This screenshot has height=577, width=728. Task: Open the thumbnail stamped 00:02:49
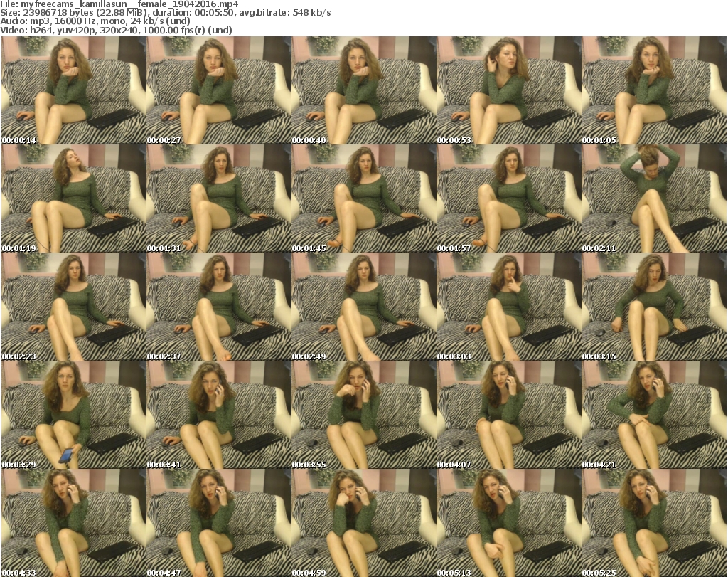coord(364,307)
